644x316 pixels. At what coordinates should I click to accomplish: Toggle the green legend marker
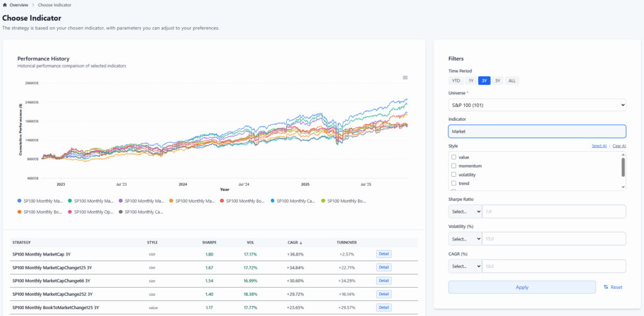70,201
